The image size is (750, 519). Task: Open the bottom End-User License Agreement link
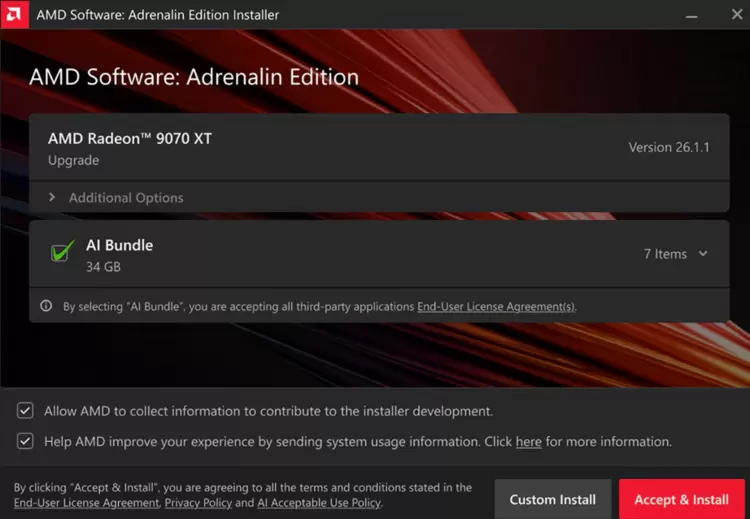click(x=86, y=503)
